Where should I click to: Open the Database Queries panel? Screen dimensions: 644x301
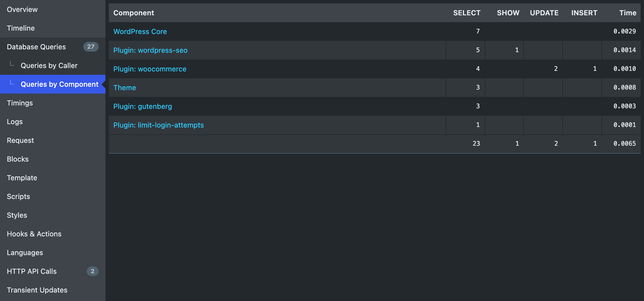(36, 47)
